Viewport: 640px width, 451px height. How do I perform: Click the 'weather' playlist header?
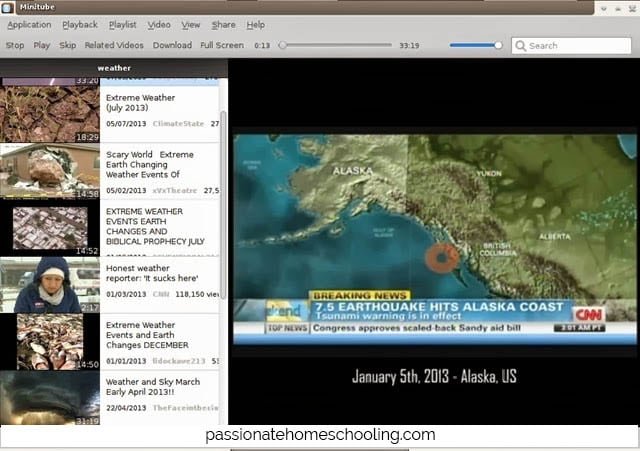pyautogui.click(x=114, y=68)
